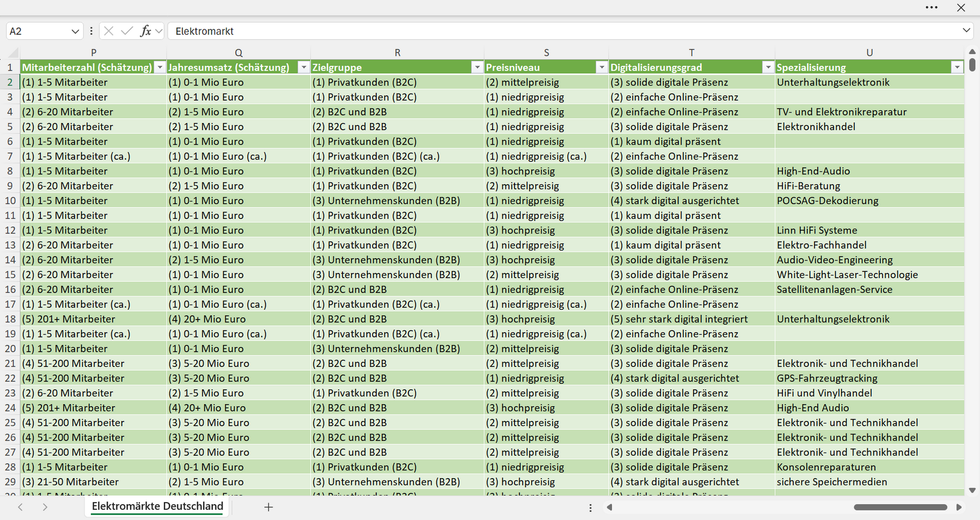Click cell with Elektro-Fachhandel
This screenshot has height=520, width=980.
[x=869, y=245]
